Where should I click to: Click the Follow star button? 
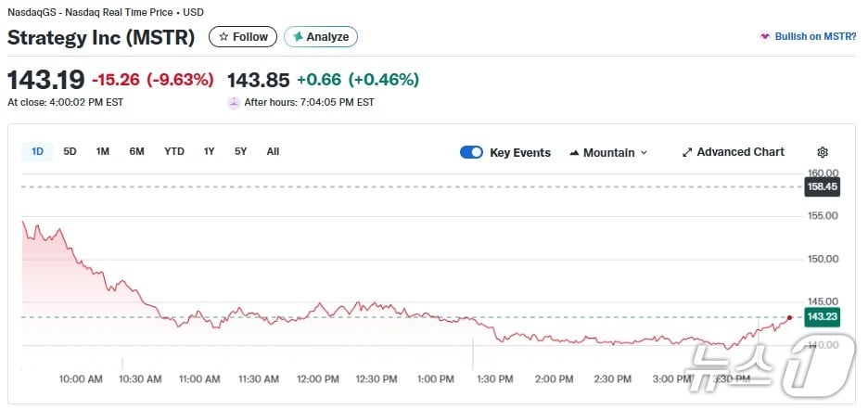243,37
